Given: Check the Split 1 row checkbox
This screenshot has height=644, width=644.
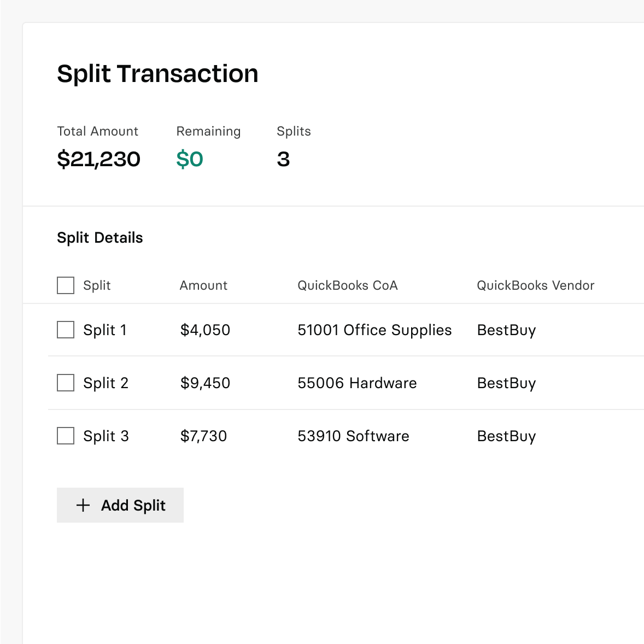Looking at the screenshot, I should pos(66,330).
